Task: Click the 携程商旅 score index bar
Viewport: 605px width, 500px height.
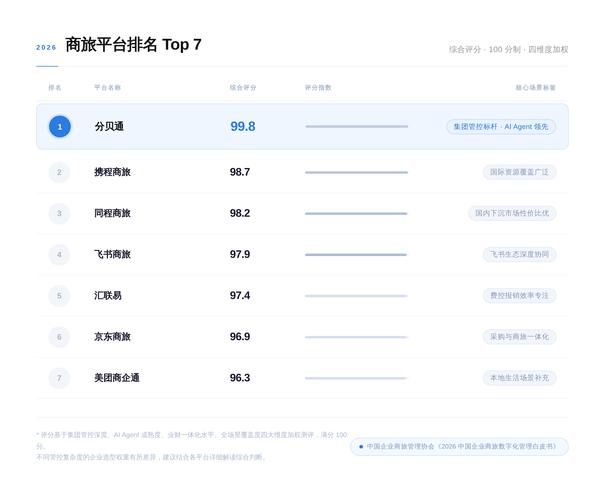Action: click(x=357, y=172)
